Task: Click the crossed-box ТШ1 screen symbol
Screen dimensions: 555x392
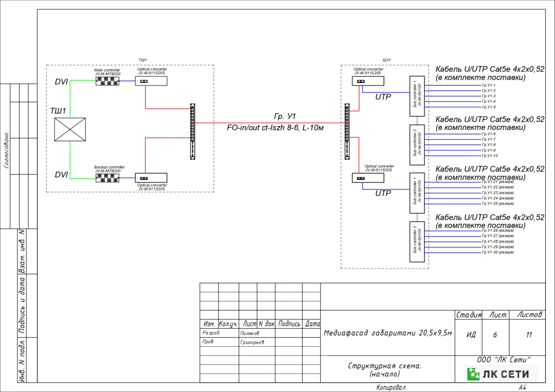Action: coord(70,129)
